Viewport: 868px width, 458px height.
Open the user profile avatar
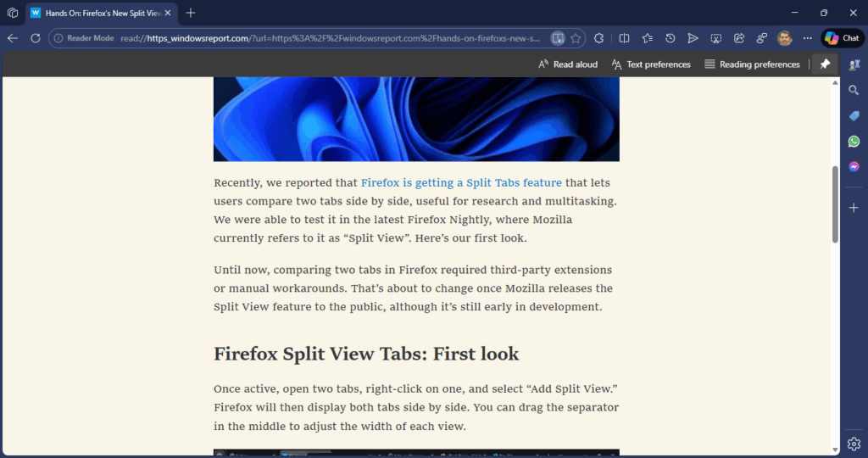click(x=784, y=38)
